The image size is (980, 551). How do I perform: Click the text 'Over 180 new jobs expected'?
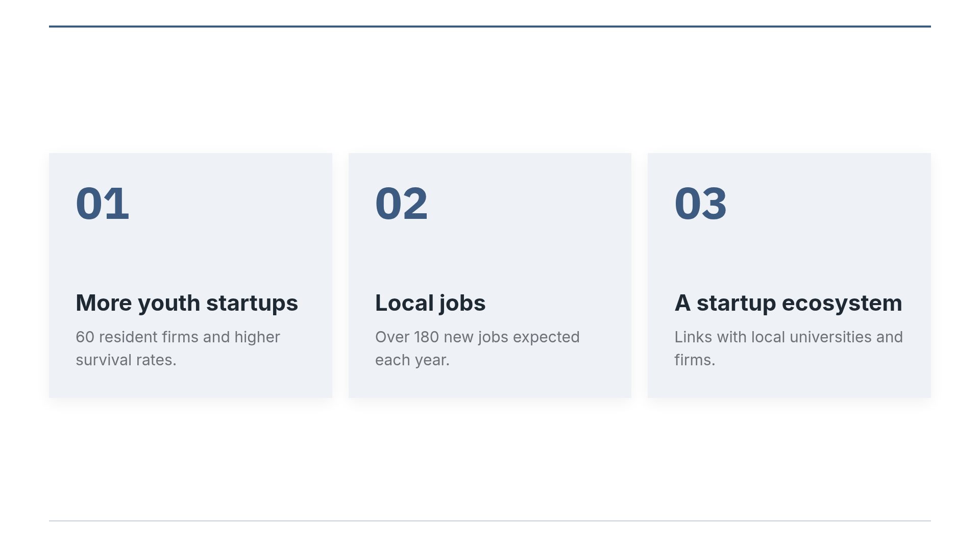point(477,337)
